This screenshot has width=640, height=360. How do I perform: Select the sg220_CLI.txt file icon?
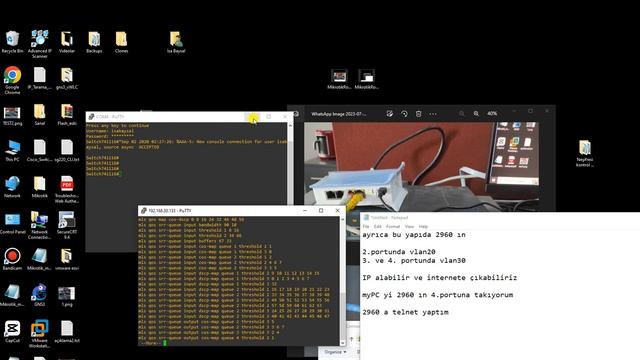67,151
